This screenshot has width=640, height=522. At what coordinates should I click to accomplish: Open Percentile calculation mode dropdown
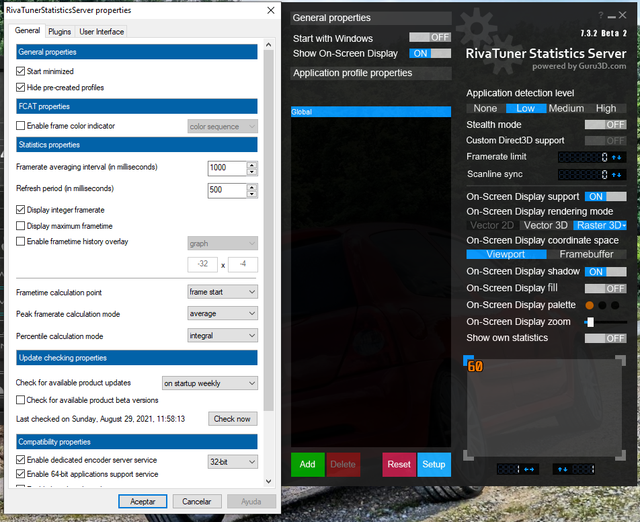point(222,335)
